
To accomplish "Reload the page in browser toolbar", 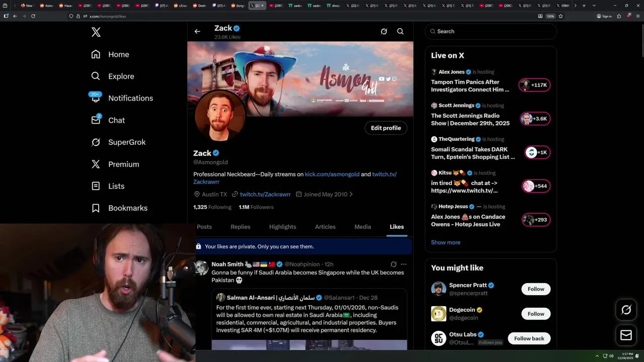I will tap(33, 16).
